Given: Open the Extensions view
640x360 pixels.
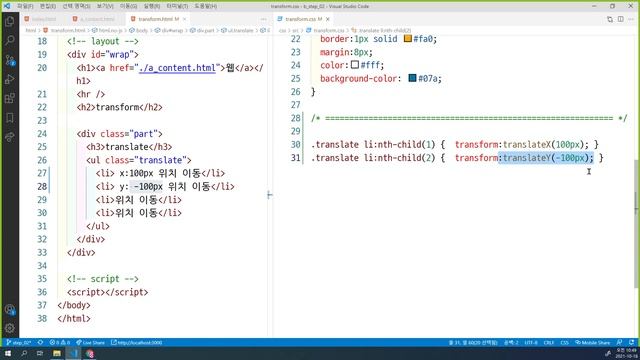Looking at the screenshot, I should [x=10, y=98].
